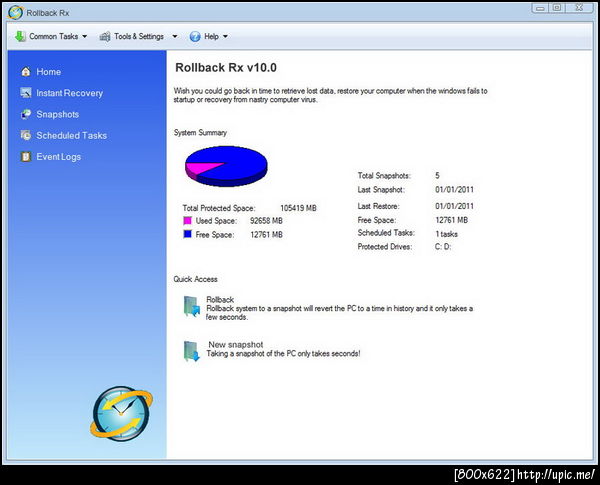The height and width of the screenshot is (485, 600).
Task: Open Scheduled Tasks from the sidebar
Action: (x=72, y=135)
